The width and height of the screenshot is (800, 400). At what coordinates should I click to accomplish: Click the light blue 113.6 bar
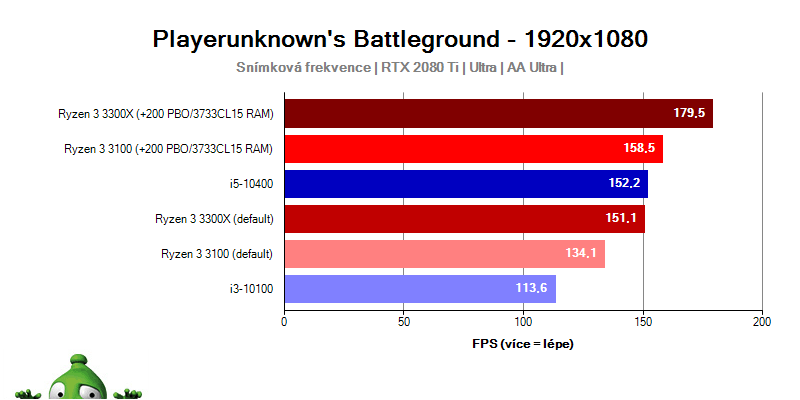[420, 289]
